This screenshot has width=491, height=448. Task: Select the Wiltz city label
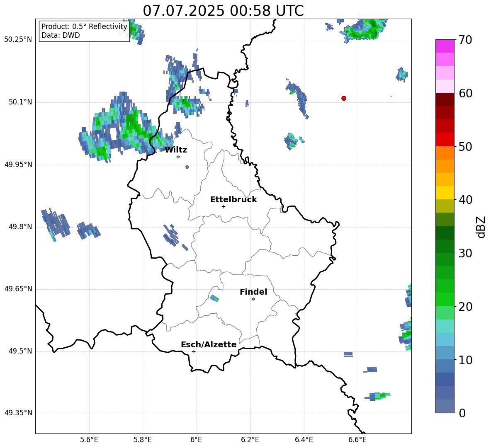click(x=176, y=150)
